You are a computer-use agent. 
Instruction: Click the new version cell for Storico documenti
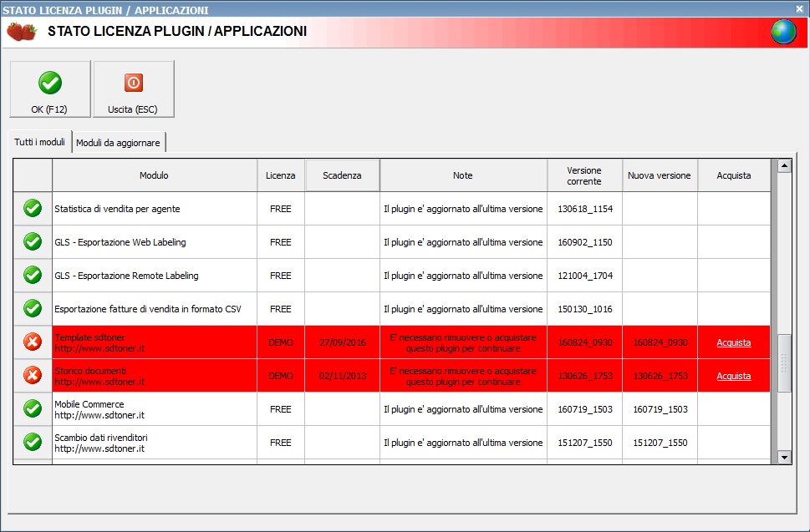[x=660, y=376]
